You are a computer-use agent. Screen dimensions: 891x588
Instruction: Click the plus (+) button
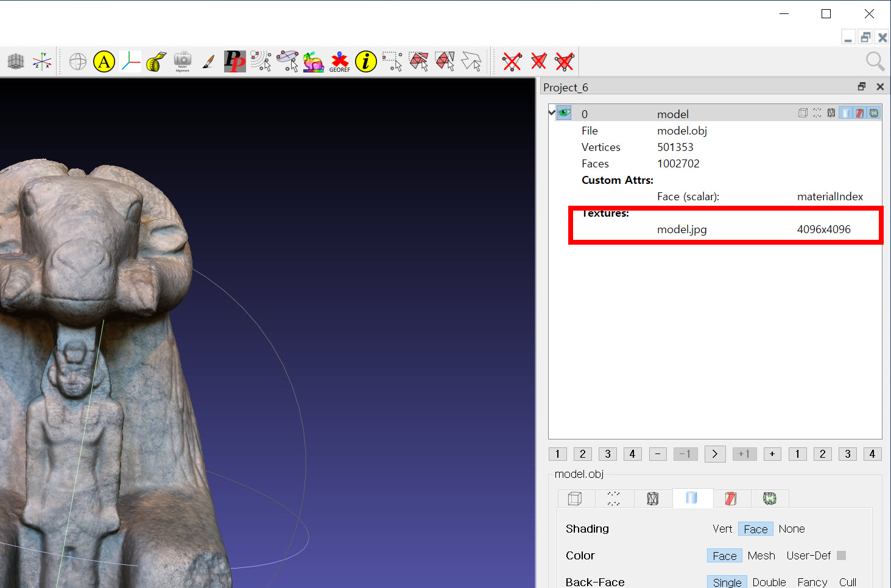click(x=772, y=454)
